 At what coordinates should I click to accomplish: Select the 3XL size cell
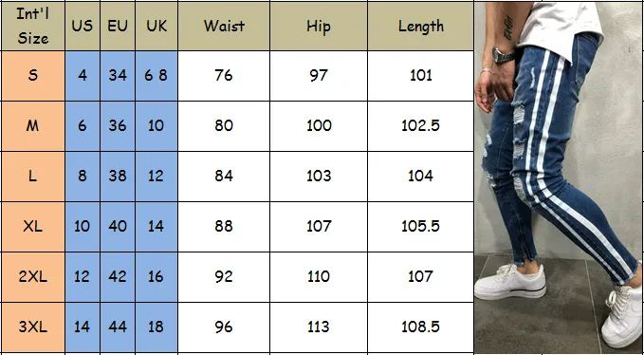tap(33, 327)
